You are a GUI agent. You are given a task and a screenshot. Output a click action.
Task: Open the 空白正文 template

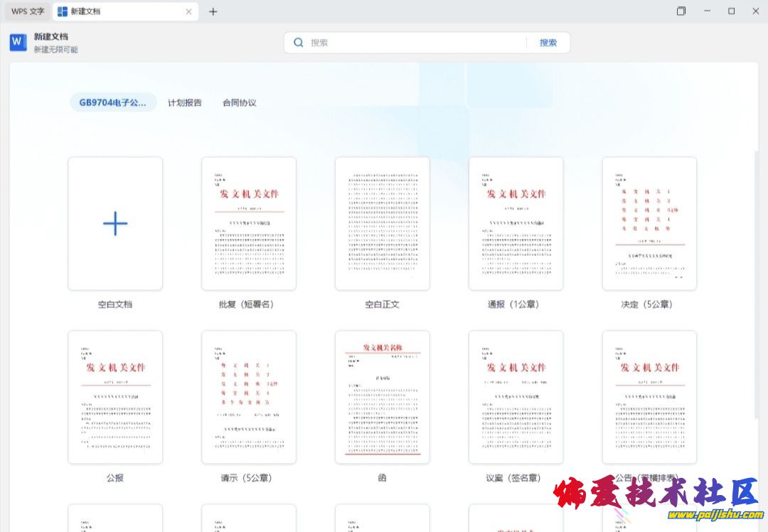(x=383, y=223)
